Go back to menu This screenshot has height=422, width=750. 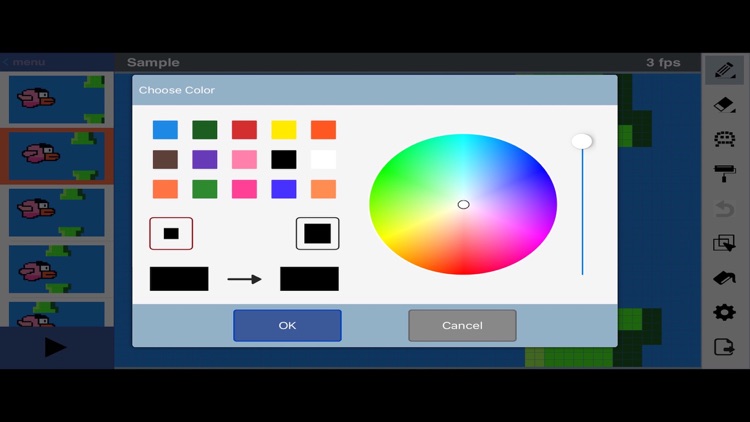tap(24, 62)
